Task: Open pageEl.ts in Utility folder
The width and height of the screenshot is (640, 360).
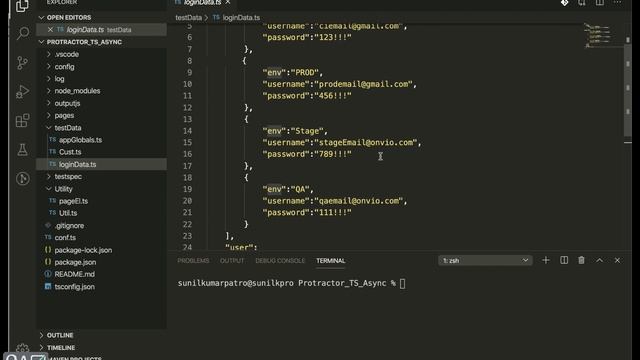Action: 73,201
